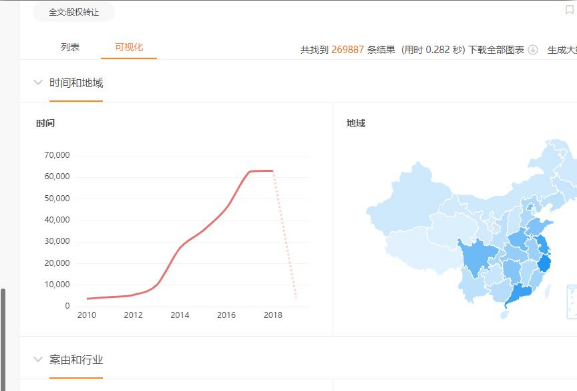
Task: Click the 时间和地域 section heading
Action: click(x=76, y=83)
